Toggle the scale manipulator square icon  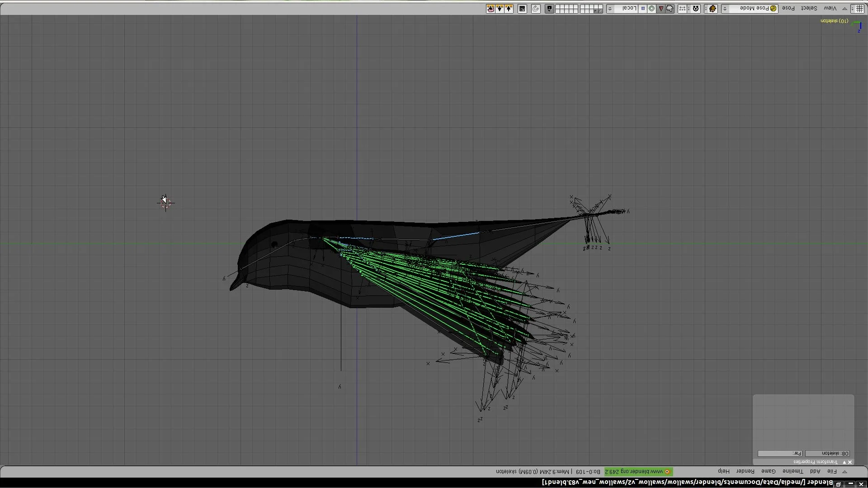click(643, 9)
